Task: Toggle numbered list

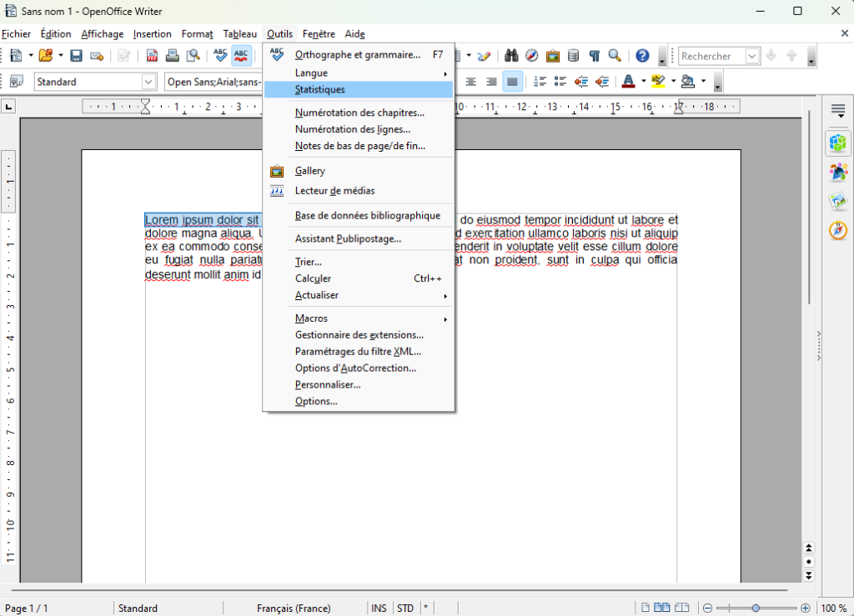Action: 540,82
